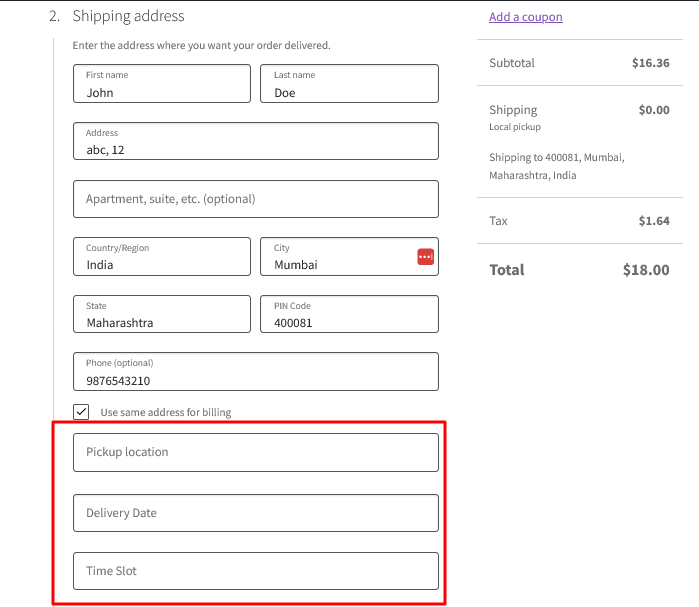Click the red password manager icon in City field

click(x=425, y=257)
